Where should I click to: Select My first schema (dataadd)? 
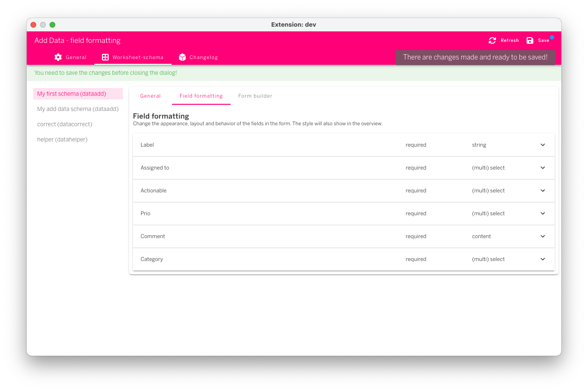pos(78,94)
